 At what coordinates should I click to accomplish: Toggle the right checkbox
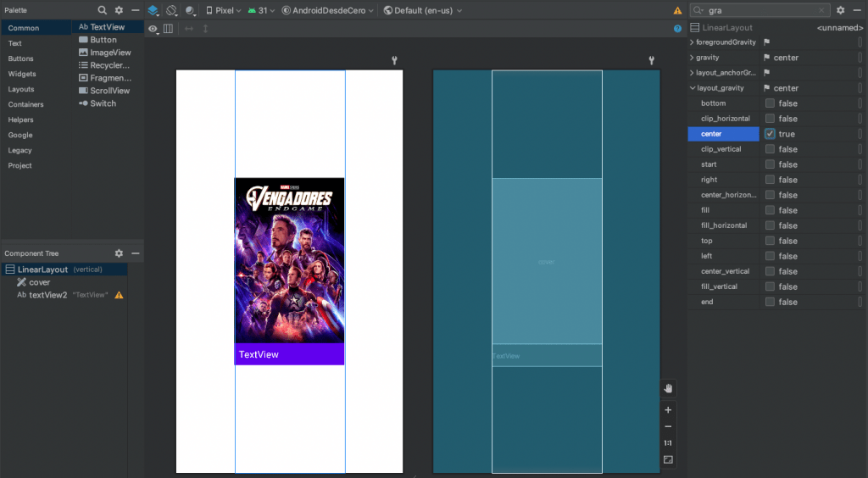(x=770, y=180)
